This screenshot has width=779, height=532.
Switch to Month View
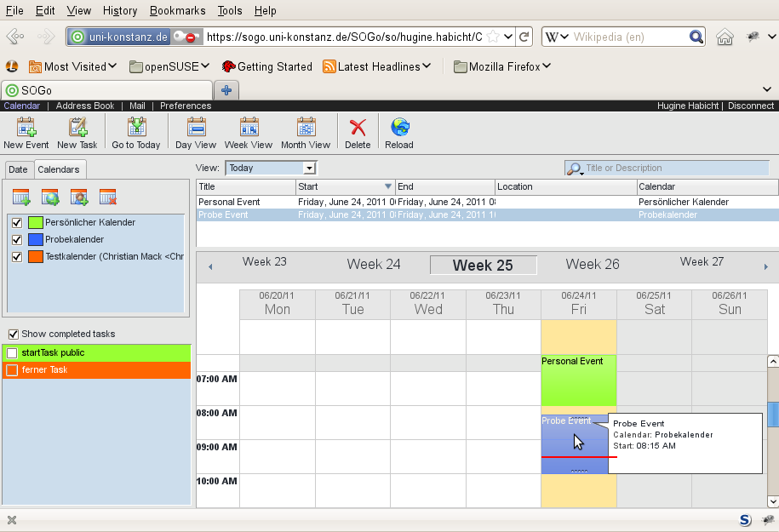[x=306, y=133]
